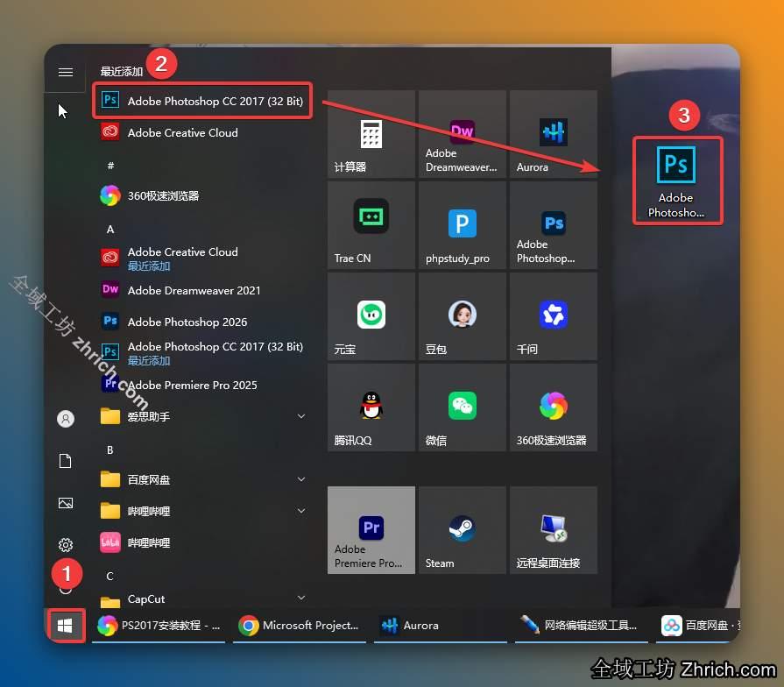
Task: Open the 哔哩哔哩 app with pink icon
Action: point(202,542)
